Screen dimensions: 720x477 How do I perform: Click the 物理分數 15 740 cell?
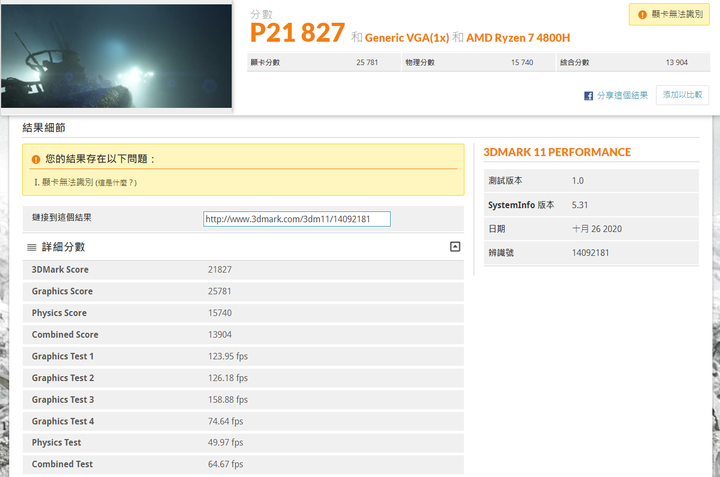pyautogui.click(x=479, y=62)
